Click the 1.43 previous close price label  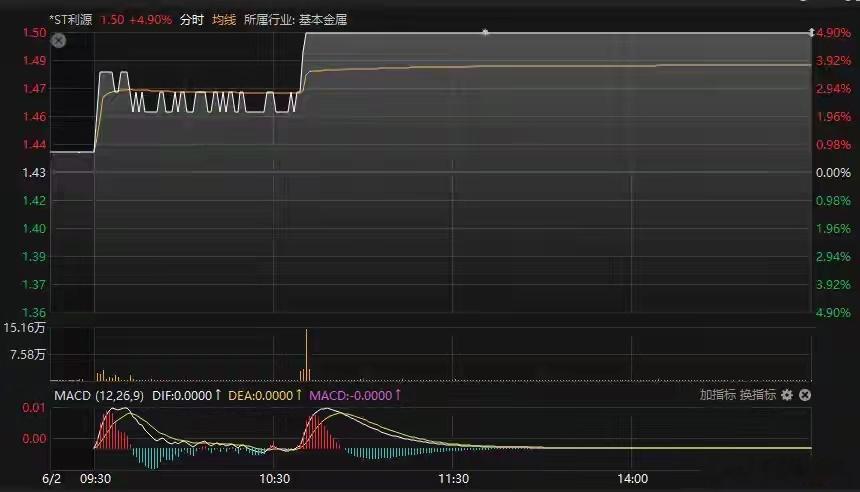tap(34, 173)
